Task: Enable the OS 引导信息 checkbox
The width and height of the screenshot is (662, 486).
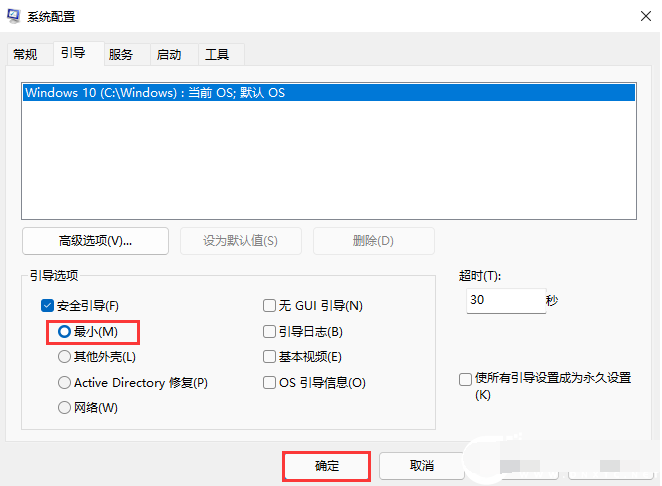Action: pyautogui.click(x=269, y=383)
